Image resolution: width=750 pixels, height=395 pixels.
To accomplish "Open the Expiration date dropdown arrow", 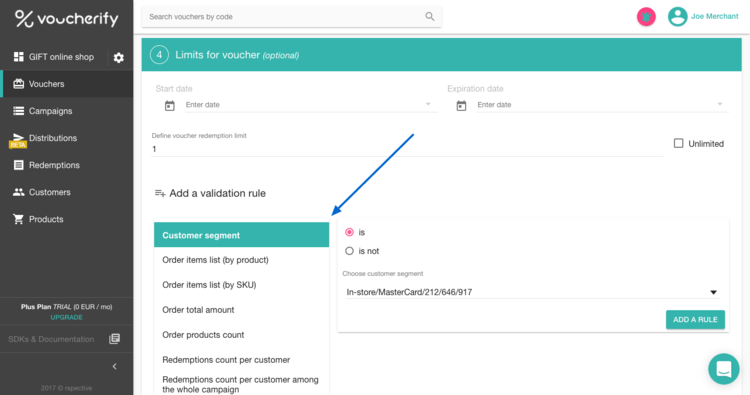I will 719,104.
